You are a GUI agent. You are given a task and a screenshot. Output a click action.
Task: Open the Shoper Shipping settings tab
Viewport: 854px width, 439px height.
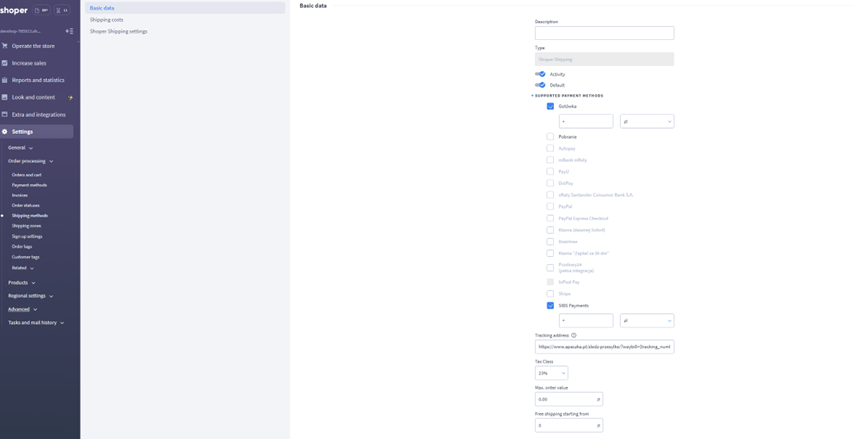click(x=118, y=31)
